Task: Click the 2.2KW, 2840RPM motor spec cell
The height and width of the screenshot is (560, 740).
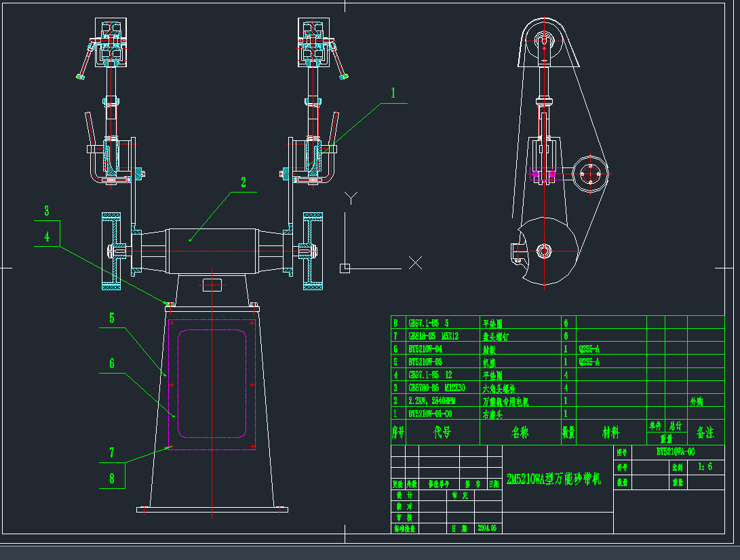Action: 431,401
